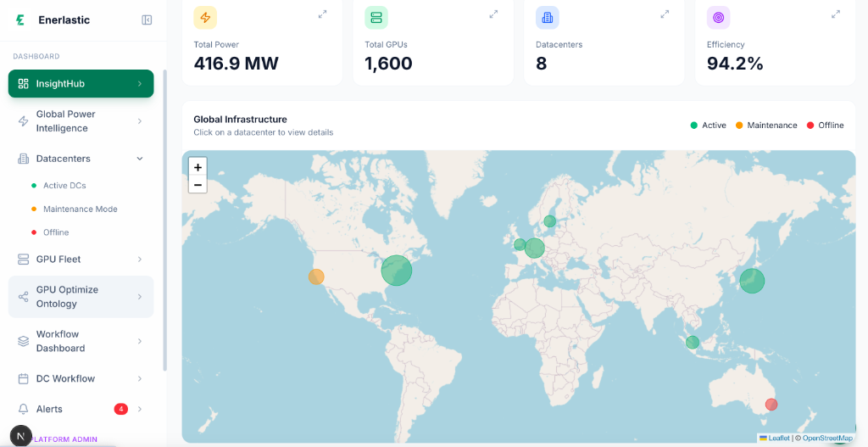Click the GPU Fleet server icon
The height and width of the screenshot is (447, 868).
point(23,260)
